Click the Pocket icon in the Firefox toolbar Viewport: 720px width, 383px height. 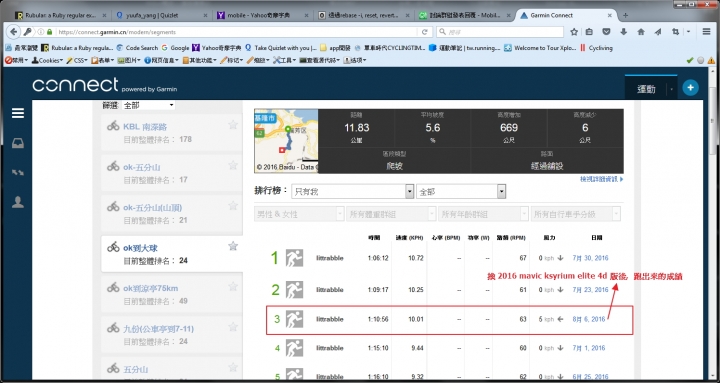606,32
